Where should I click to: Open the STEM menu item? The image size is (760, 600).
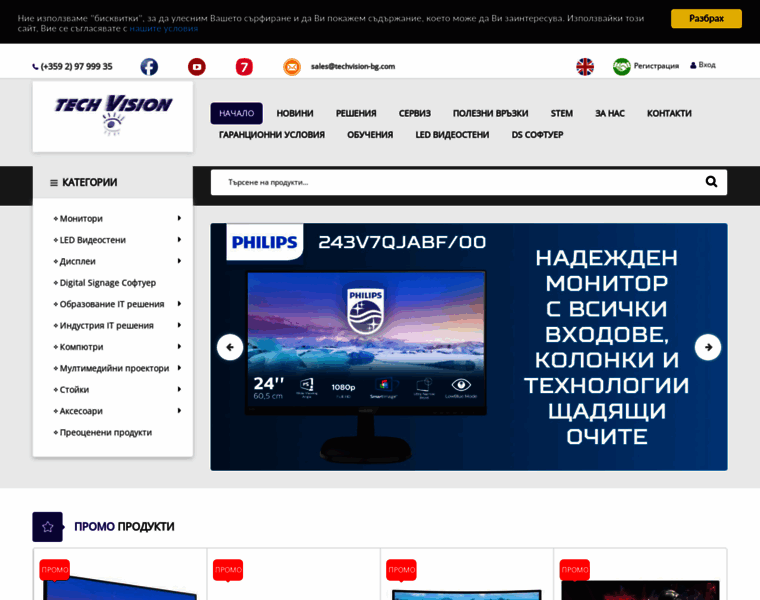[x=561, y=113]
